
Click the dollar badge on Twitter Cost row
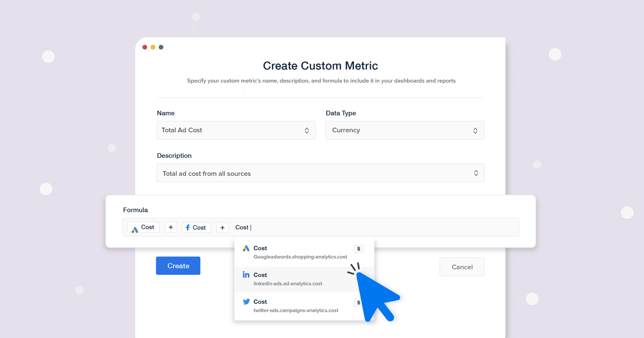pyautogui.click(x=359, y=302)
